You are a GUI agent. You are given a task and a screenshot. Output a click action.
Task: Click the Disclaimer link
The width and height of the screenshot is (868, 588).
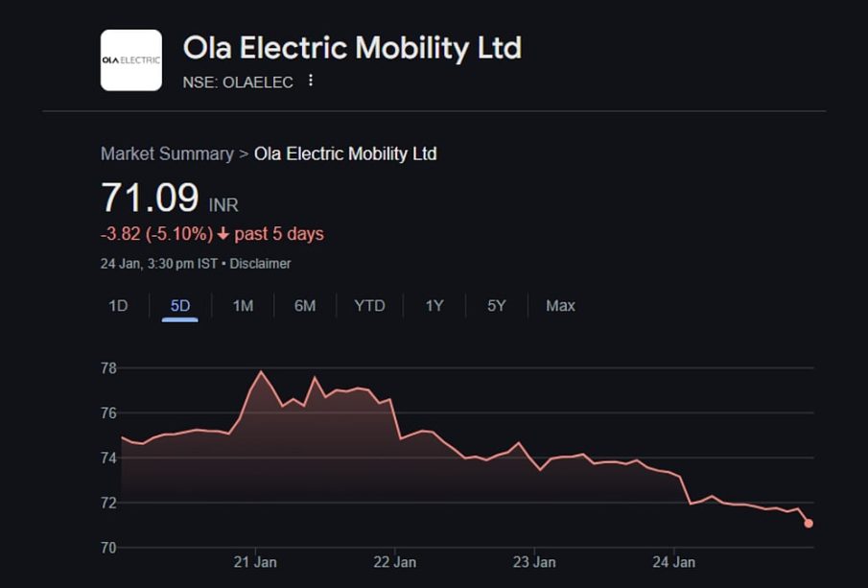[260, 263]
